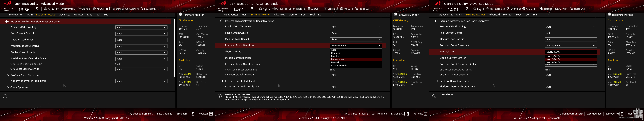Click Last Modified on the 13:56 screen

(x=165, y=114)
